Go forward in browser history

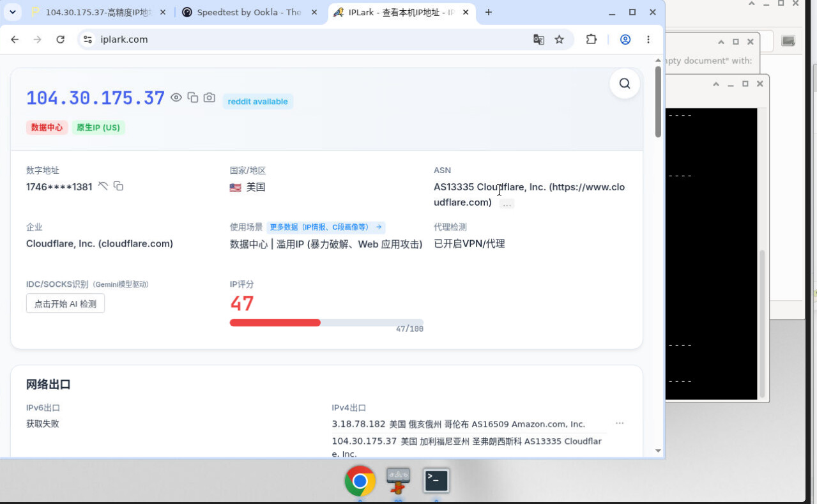click(x=38, y=40)
